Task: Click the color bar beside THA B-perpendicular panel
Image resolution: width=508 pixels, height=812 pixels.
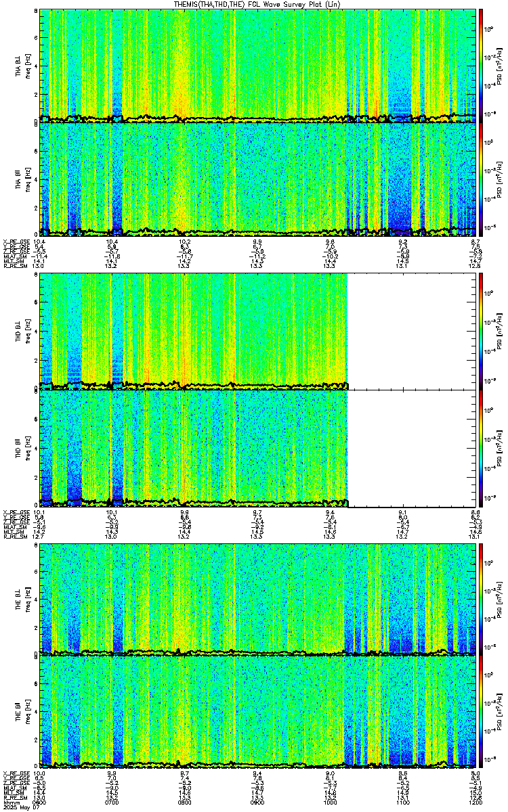Action: click(481, 66)
